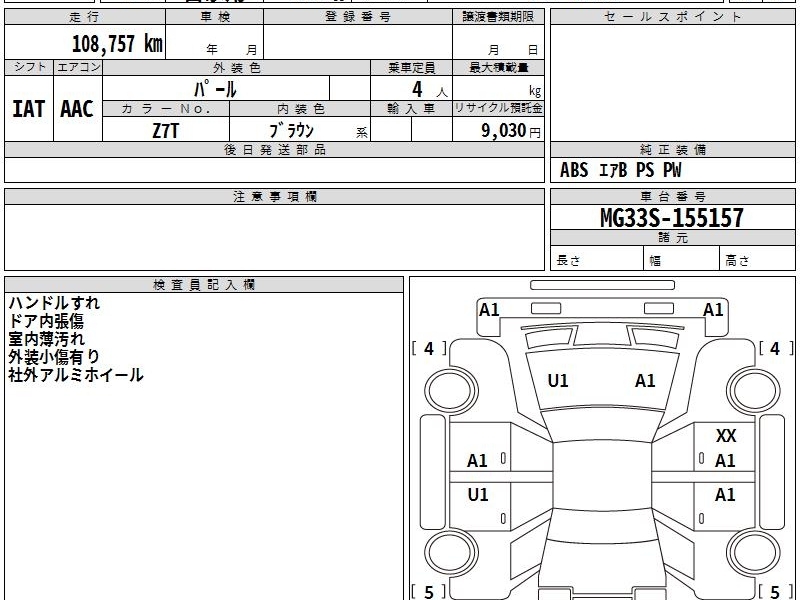Click the 後日発送部品 header bar
The width and height of the screenshot is (800, 600).
(x=274, y=149)
